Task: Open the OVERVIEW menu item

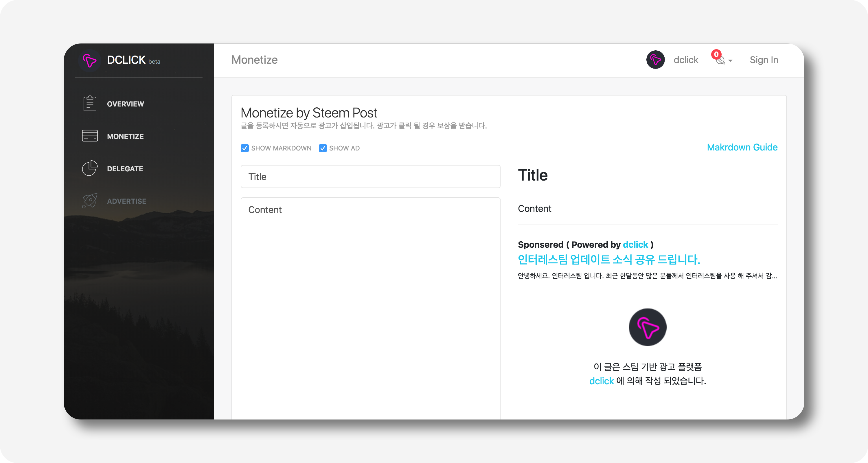Action: (x=125, y=104)
